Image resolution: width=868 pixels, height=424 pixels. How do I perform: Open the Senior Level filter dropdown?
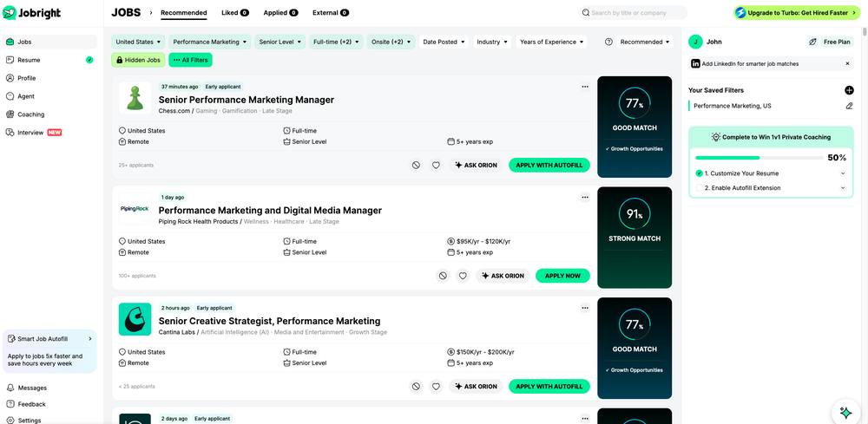pos(280,42)
